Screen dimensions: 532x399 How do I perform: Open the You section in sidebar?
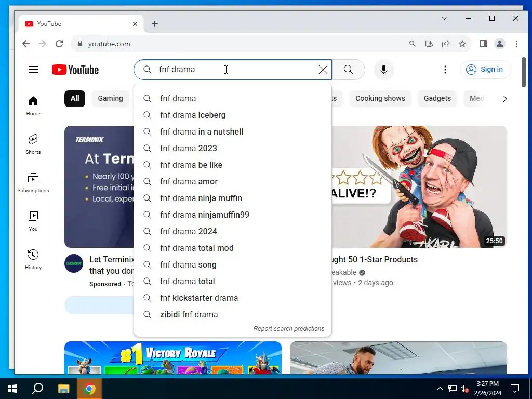33,221
